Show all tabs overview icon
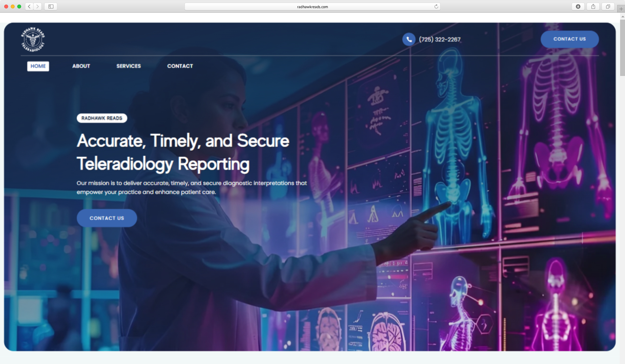Screen dimensions: 625x364 point(608,7)
